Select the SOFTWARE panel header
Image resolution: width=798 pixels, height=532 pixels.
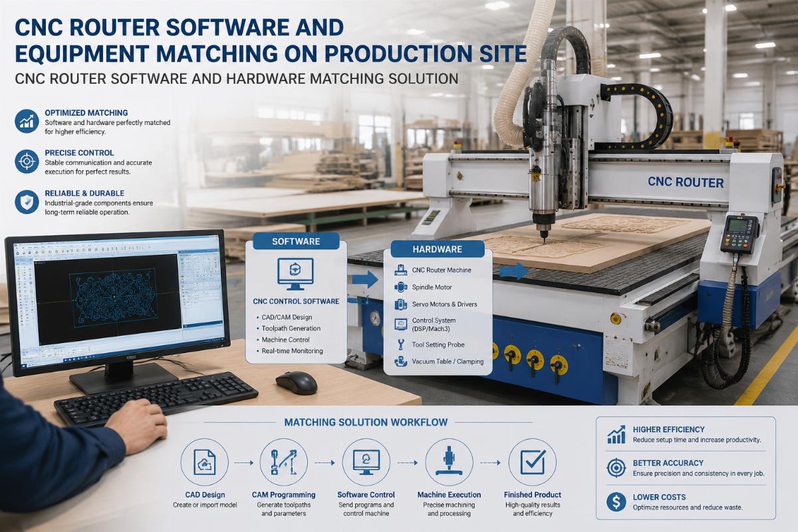point(296,241)
